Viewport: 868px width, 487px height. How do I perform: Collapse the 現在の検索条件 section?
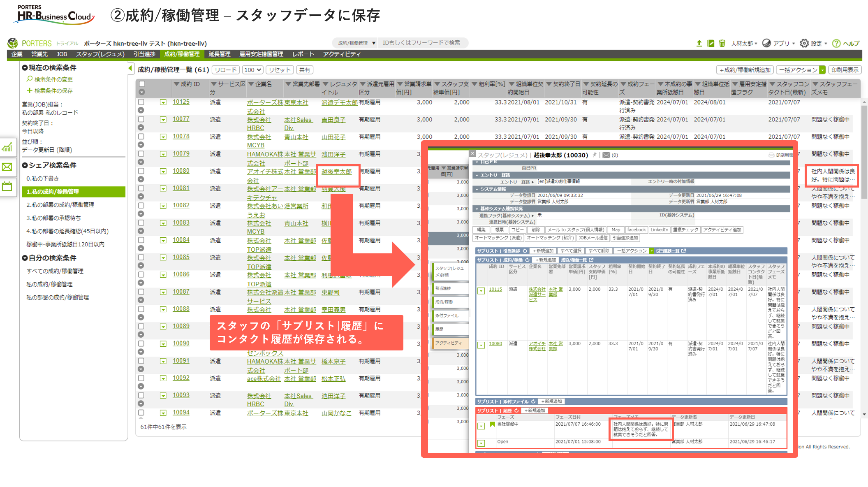[x=25, y=68]
